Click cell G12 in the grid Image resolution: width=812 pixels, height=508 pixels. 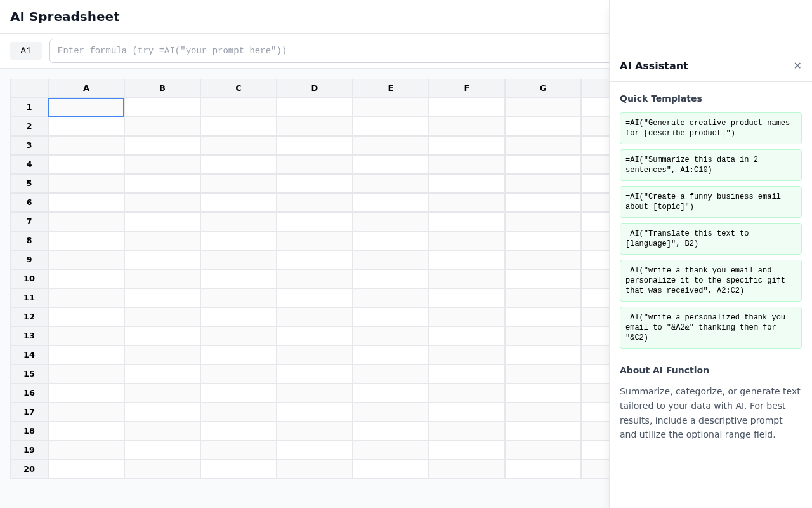tap(543, 317)
